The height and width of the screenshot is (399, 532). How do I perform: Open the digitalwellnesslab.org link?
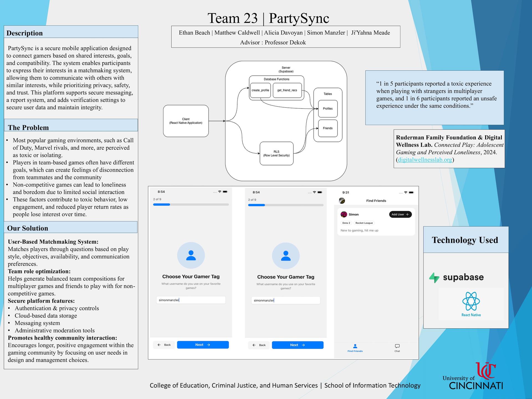pos(425,160)
